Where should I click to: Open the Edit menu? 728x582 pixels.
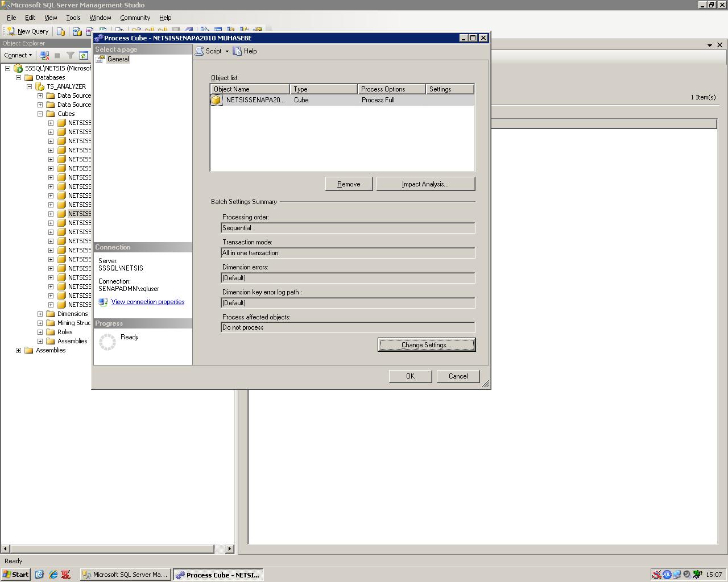[x=30, y=18]
